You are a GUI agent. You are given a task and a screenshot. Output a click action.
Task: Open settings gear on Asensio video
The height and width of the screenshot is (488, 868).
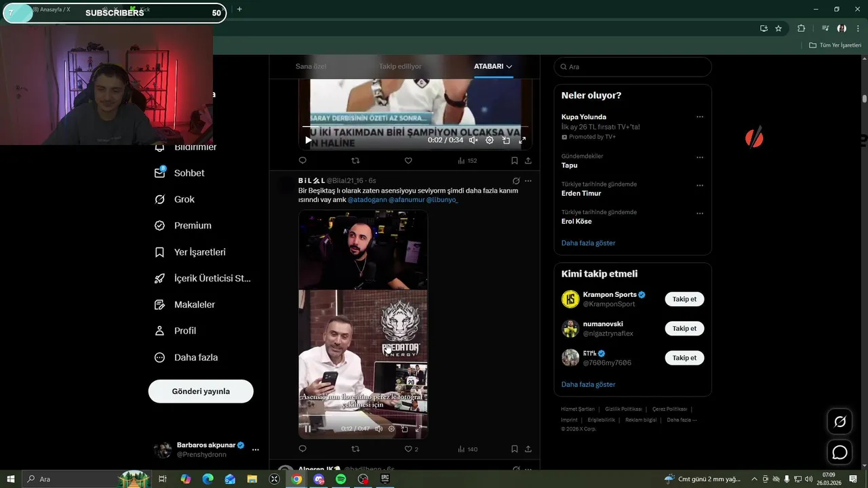tap(391, 428)
